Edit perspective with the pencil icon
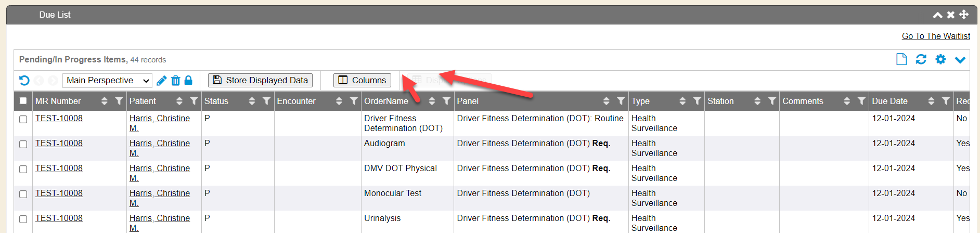 (x=161, y=80)
